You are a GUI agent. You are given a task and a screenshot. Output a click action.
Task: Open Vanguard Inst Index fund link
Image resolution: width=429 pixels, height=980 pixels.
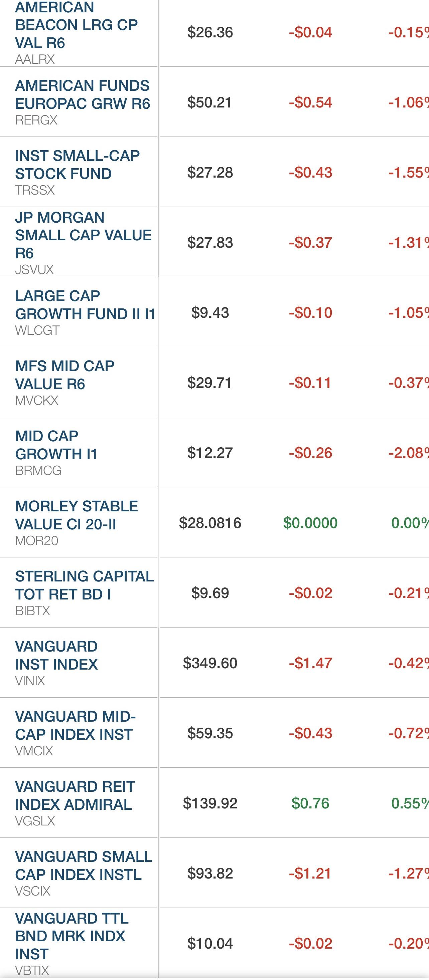tap(56, 656)
